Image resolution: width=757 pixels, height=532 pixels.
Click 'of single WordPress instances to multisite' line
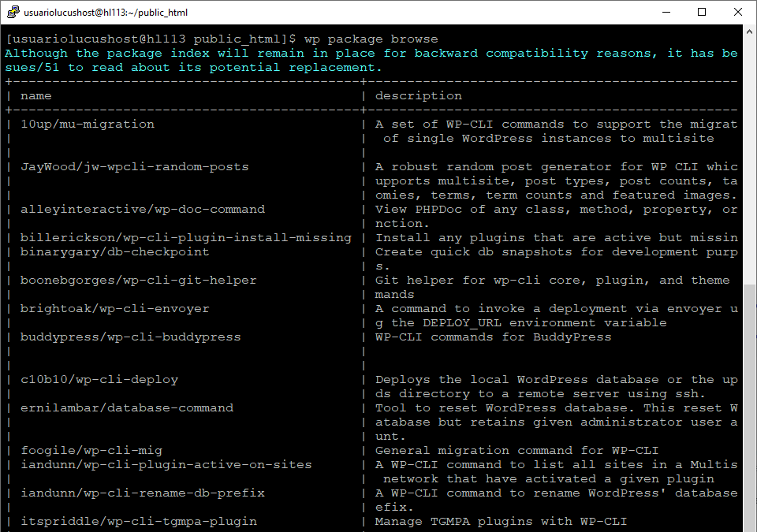[x=549, y=139]
